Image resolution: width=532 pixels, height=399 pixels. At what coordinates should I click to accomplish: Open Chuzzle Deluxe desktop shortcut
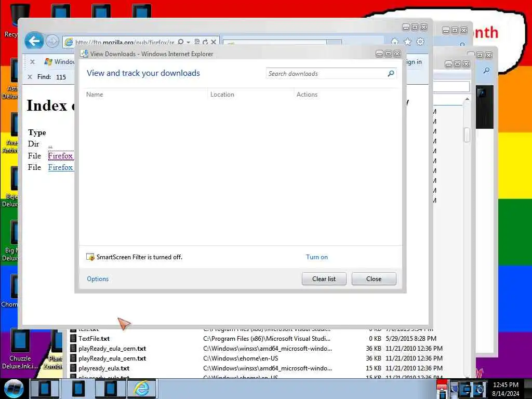coord(20,350)
